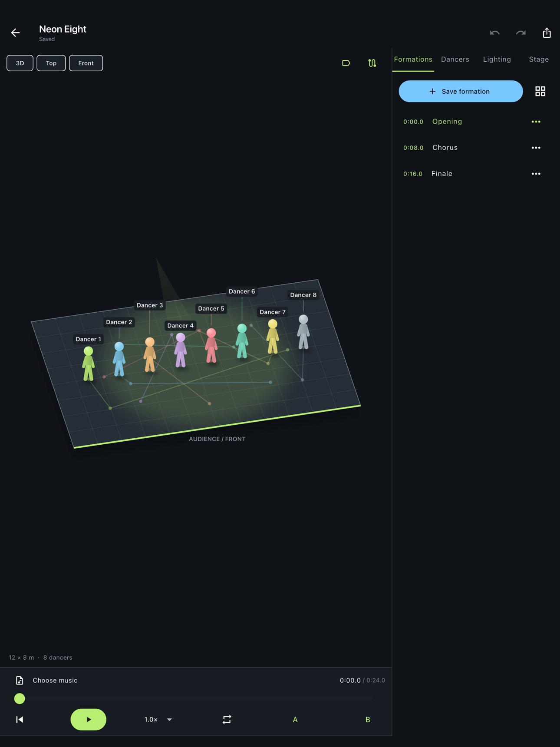Screen dimensions: 560x747
Task: Toggle loop playback
Action: pos(227,719)
